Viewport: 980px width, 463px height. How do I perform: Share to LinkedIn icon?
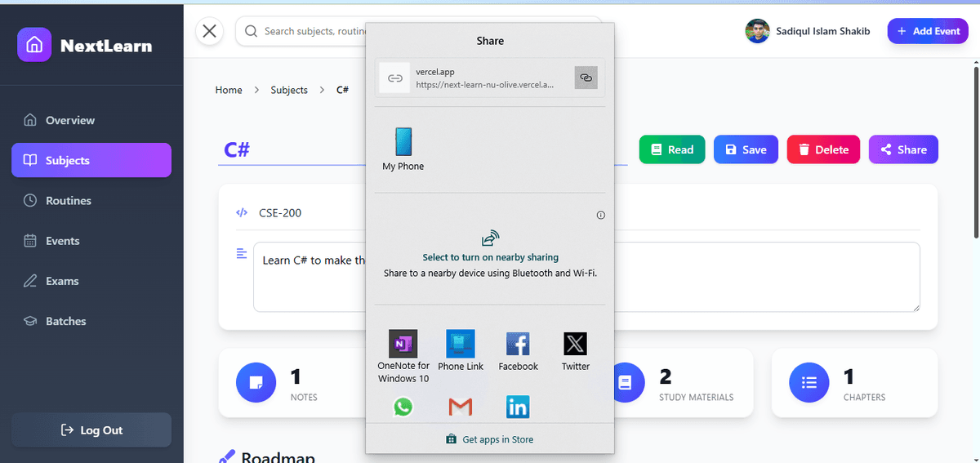pyautogui.click(x=518, y=406)
